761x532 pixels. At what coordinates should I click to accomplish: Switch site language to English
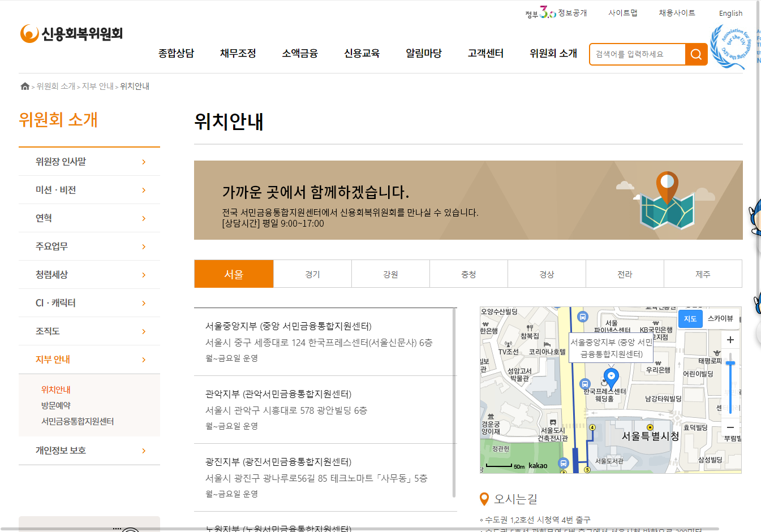731,13
